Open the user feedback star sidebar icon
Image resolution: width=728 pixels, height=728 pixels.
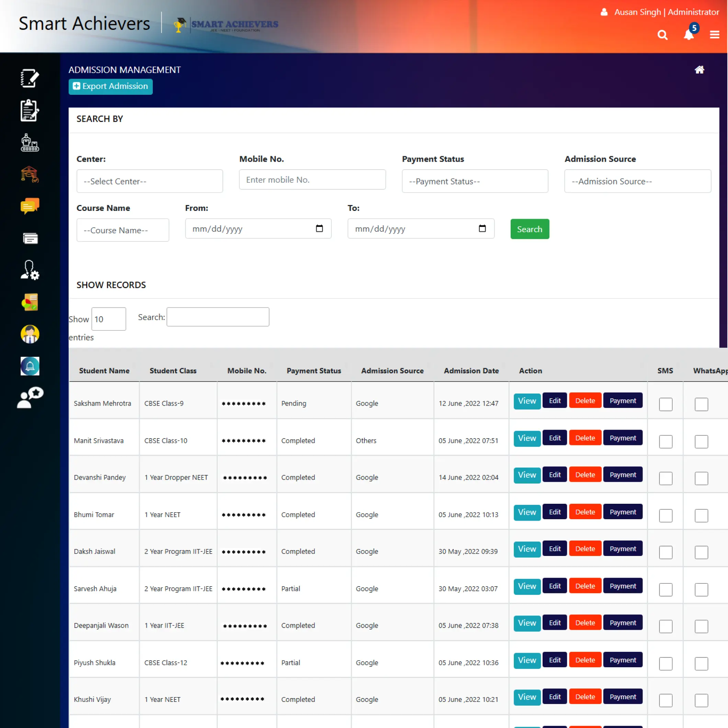point(30,398)
